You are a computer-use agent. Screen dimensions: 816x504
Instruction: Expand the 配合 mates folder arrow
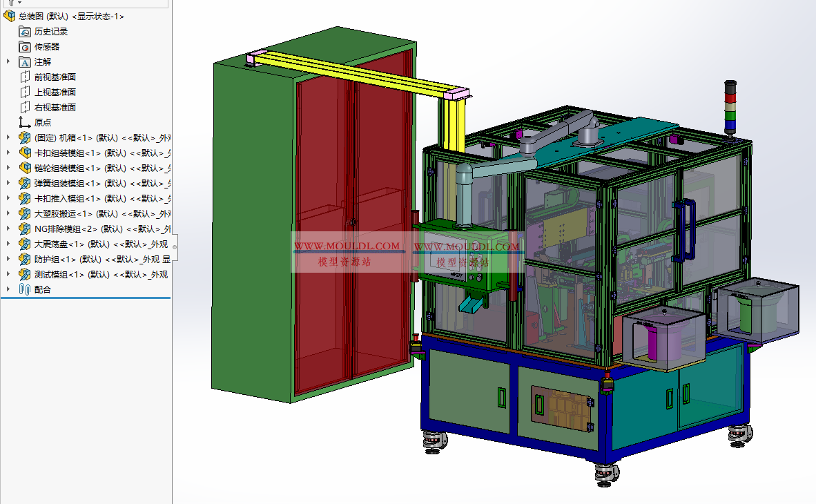click(x=8, y=290)
